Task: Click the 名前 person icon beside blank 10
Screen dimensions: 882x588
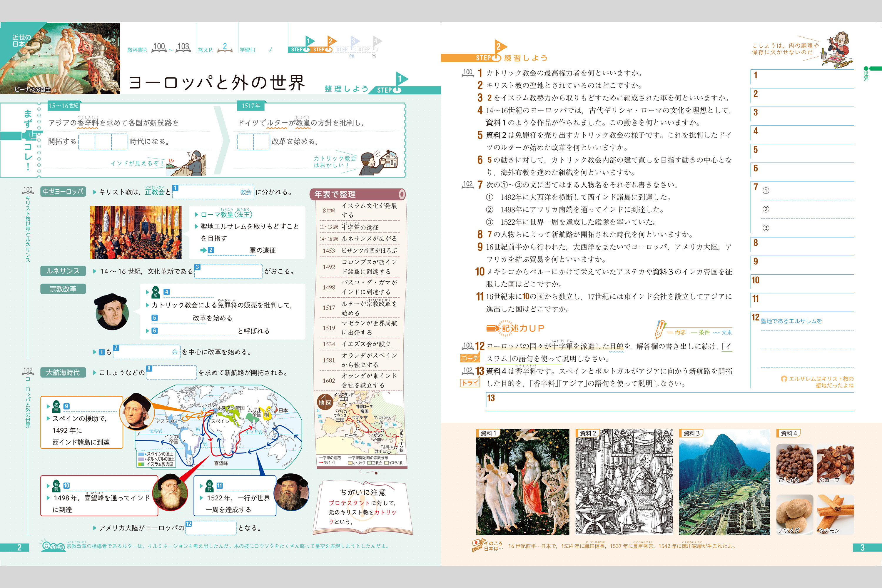Action: (x=56, y=486)
